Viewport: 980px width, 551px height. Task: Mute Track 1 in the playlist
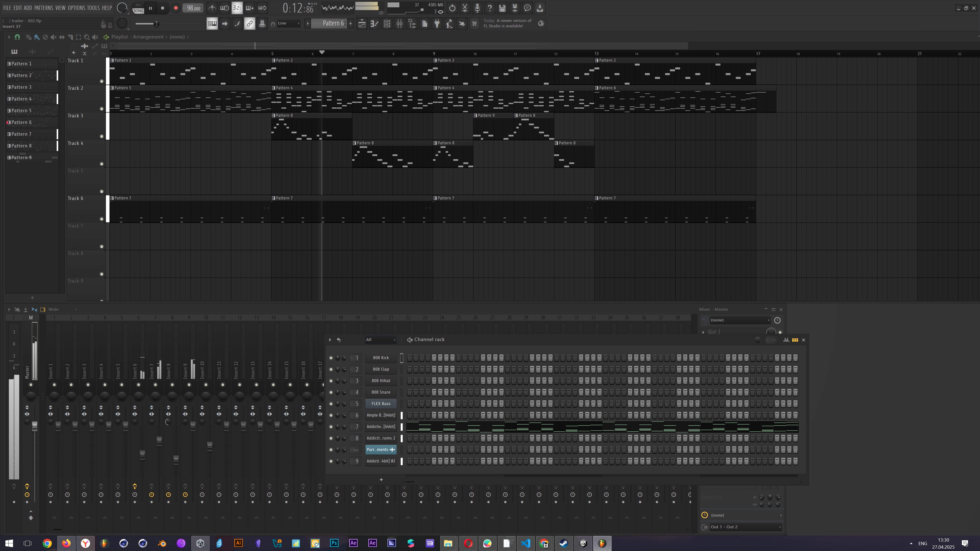pyautogui.click(x=102, y=81)
